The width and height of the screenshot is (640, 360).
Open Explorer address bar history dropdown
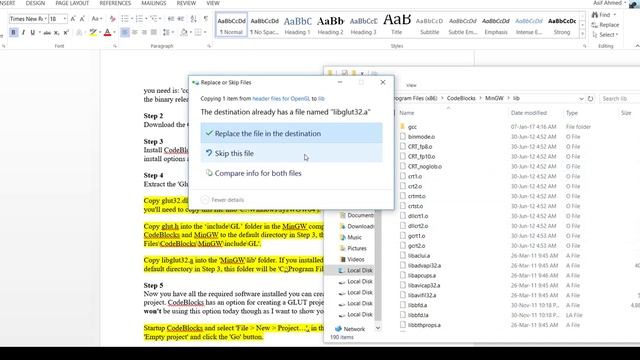[581, 99]
